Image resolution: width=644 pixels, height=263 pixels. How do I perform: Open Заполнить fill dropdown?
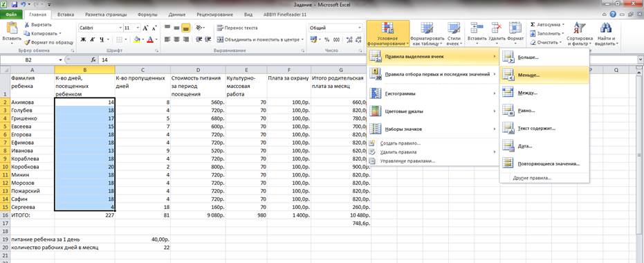(547, 33)
